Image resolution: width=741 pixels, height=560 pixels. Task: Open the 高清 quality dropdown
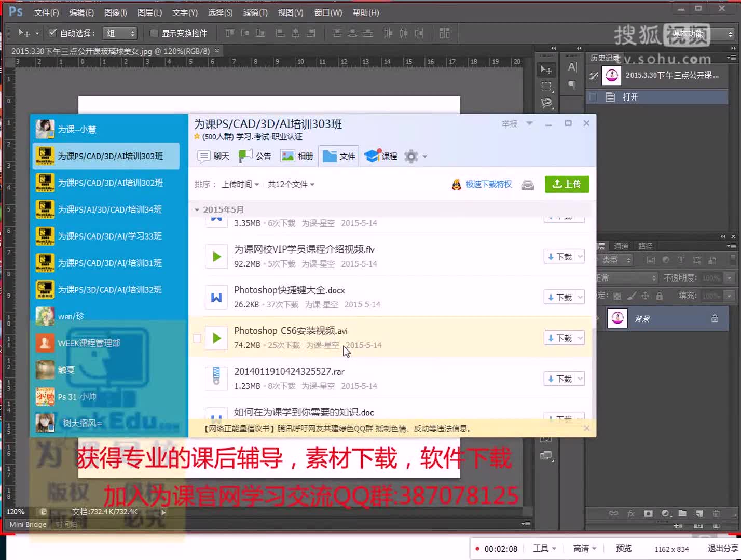coord(585,549)
